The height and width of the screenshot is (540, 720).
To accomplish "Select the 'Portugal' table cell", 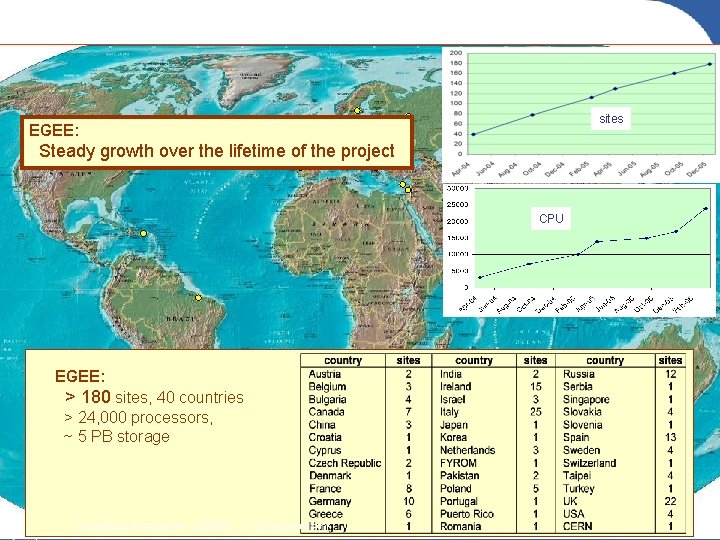I will [459, 501].
